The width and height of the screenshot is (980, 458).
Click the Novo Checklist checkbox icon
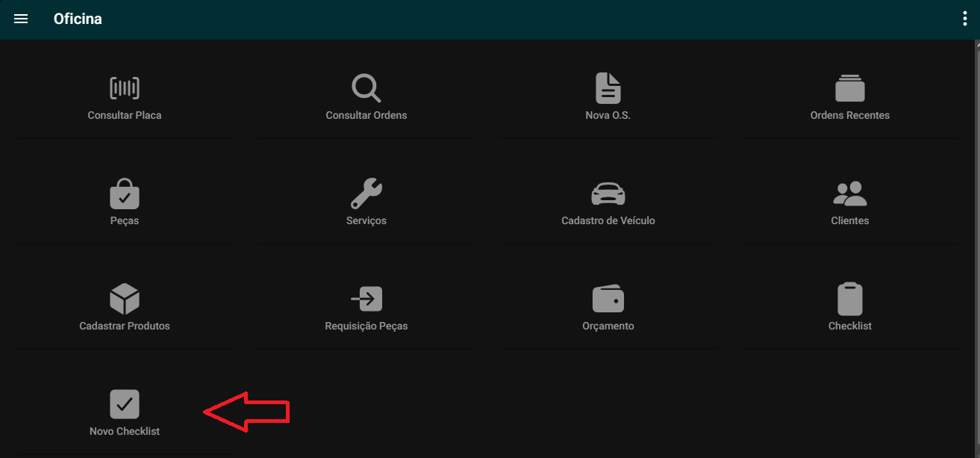[125, 404]
